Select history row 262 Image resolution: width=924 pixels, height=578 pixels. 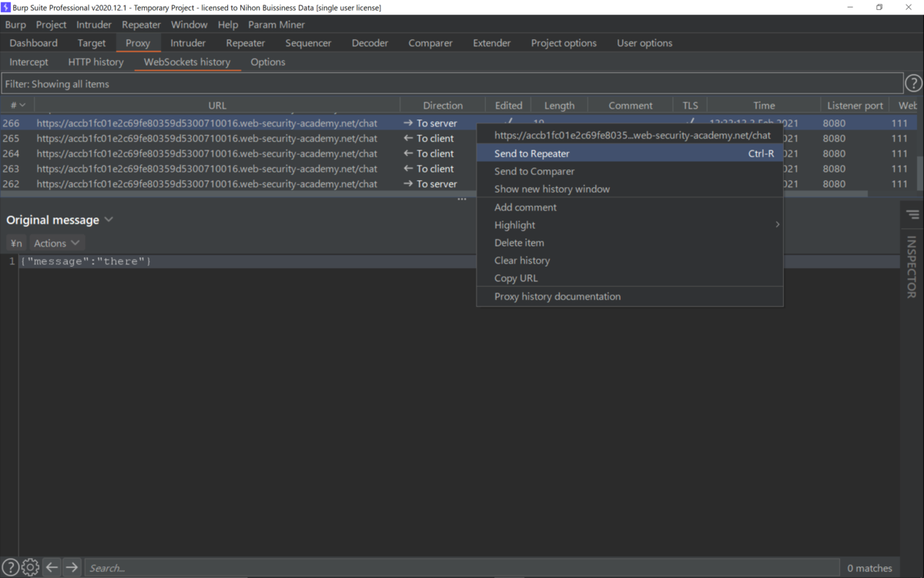coord(239,184)
